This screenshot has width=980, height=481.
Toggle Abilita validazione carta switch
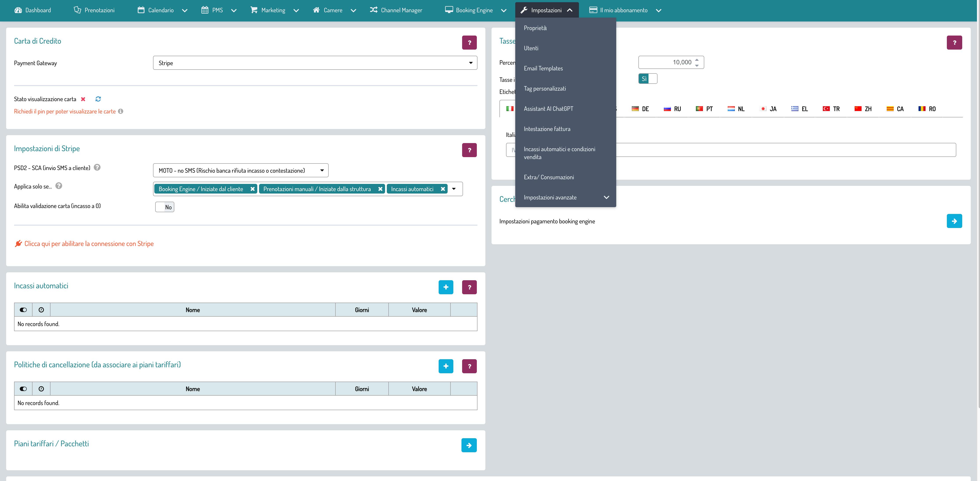tap(165, 207)
